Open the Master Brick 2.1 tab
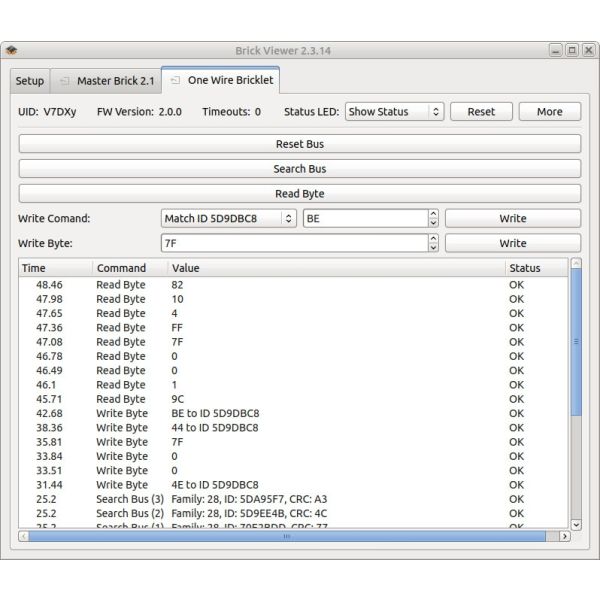 [x=106, y=81]
